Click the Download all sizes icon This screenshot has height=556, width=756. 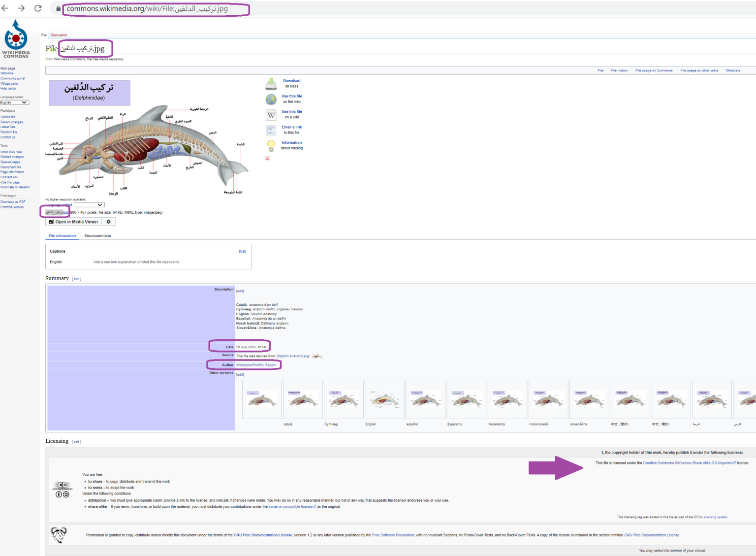[x=271, y=84]
